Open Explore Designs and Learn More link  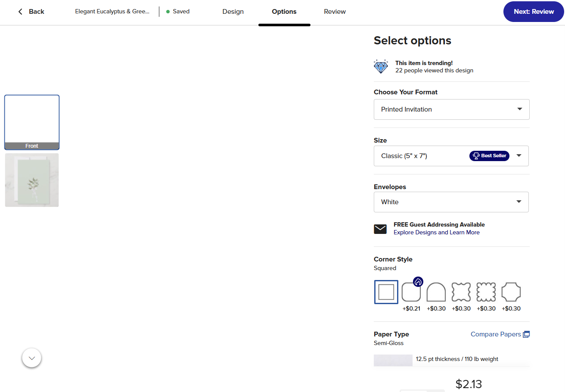(437, 233)
